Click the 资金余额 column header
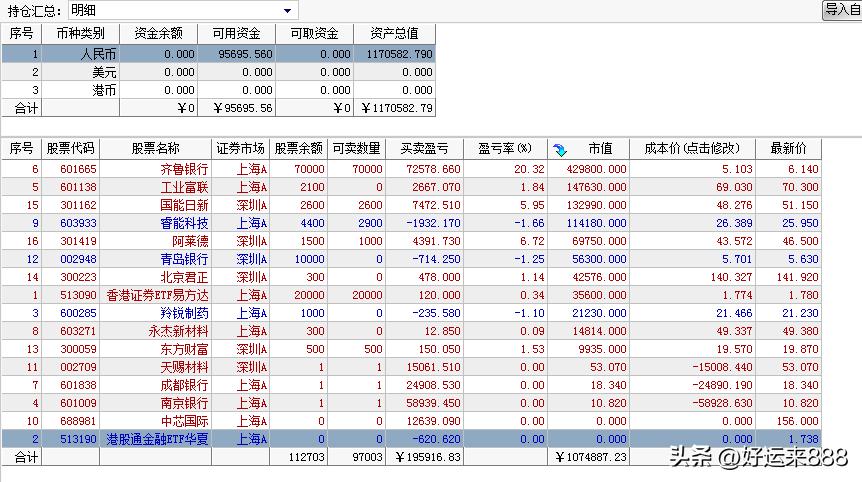This screenshot has width=862, height=482. [158, 34]
